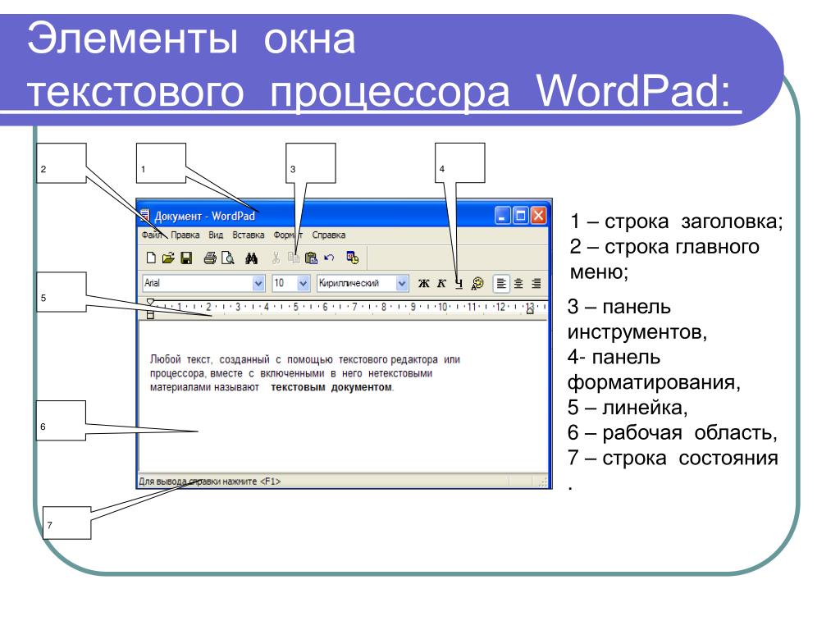
Task: Click the right indent marker on the ruler
Action: coord(530,310)
